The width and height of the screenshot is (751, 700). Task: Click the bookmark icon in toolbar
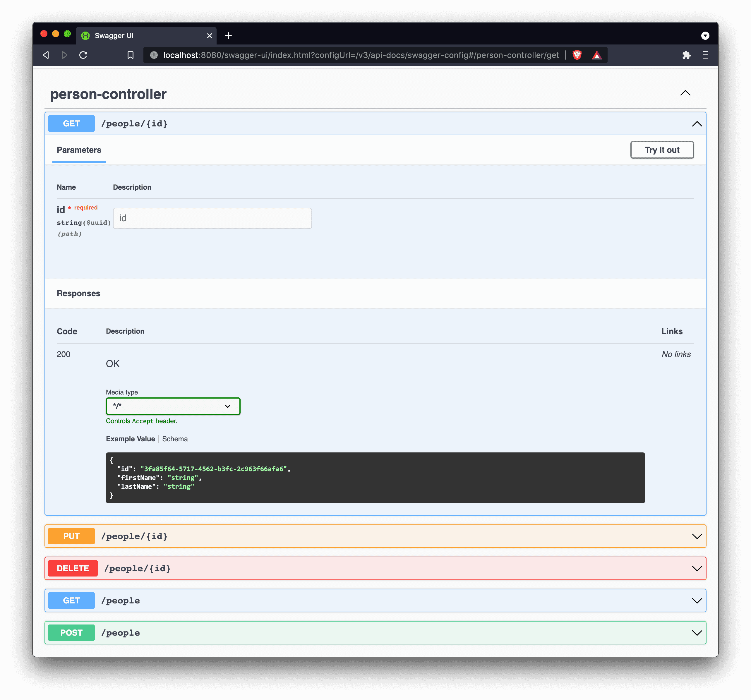click(130, 55)
